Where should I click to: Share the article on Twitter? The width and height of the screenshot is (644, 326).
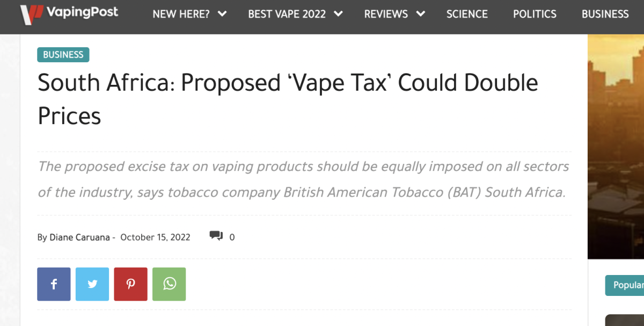[x=92, y=284]
